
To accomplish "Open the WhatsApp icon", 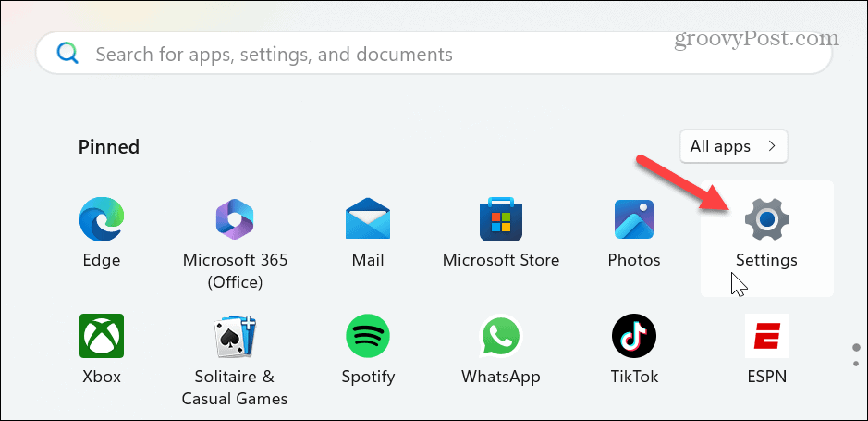I will tap(501, 336).
